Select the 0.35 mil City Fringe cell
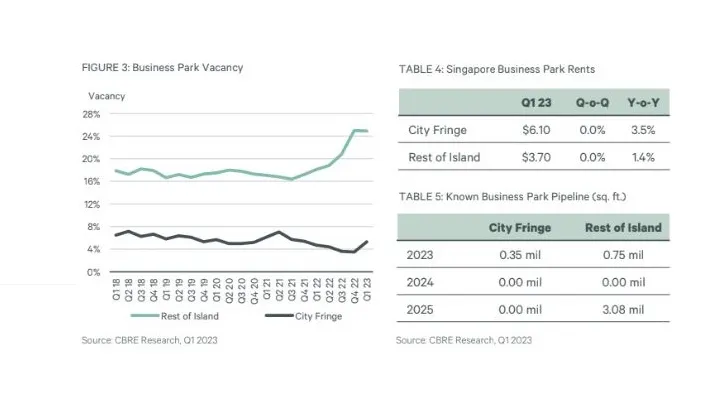The width and height of the screenshot is (717, 403). click(x=520, y=253)
